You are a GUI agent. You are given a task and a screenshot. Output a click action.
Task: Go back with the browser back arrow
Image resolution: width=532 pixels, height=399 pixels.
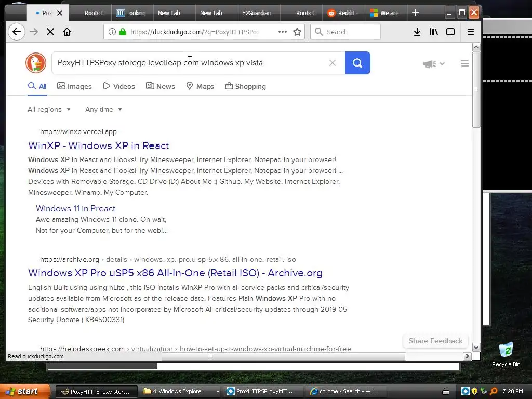pos(16,32)
